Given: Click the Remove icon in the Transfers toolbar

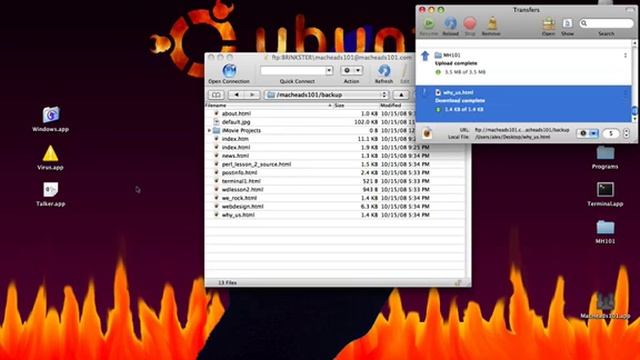Looking at the screenshot, I should (492, 23).
